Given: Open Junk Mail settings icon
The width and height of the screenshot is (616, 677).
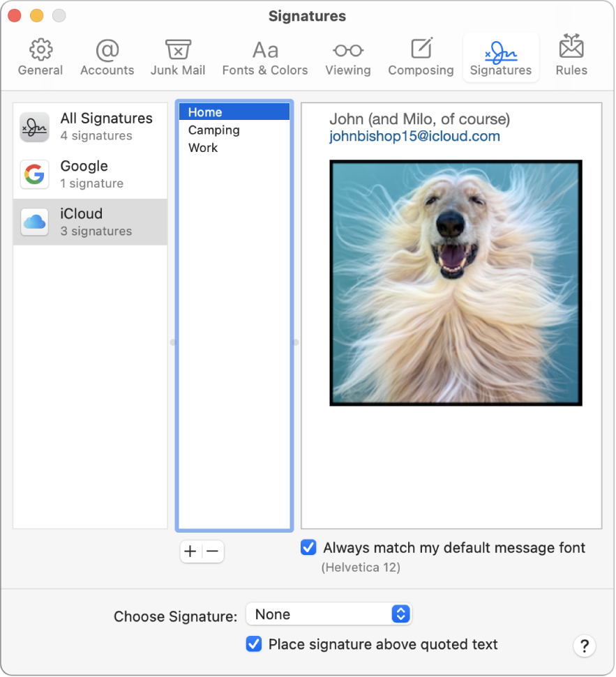Looking at the screenshot, I should tap(178, 57).
